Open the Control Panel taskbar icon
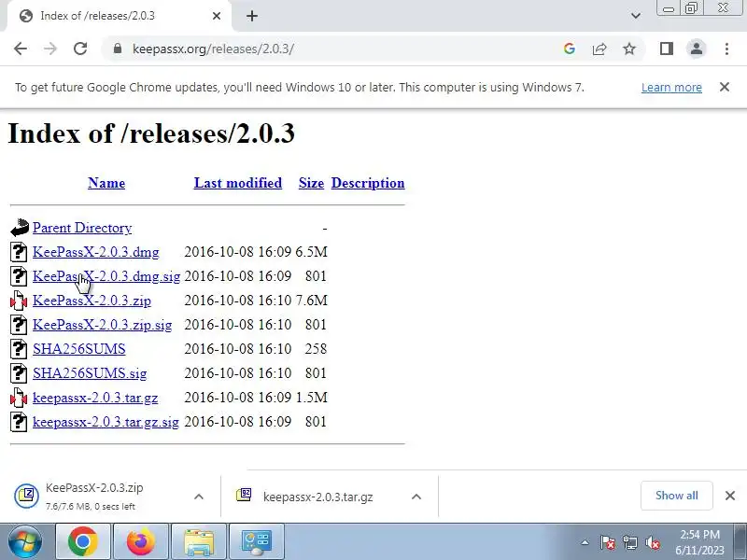 tap(257, 541)
